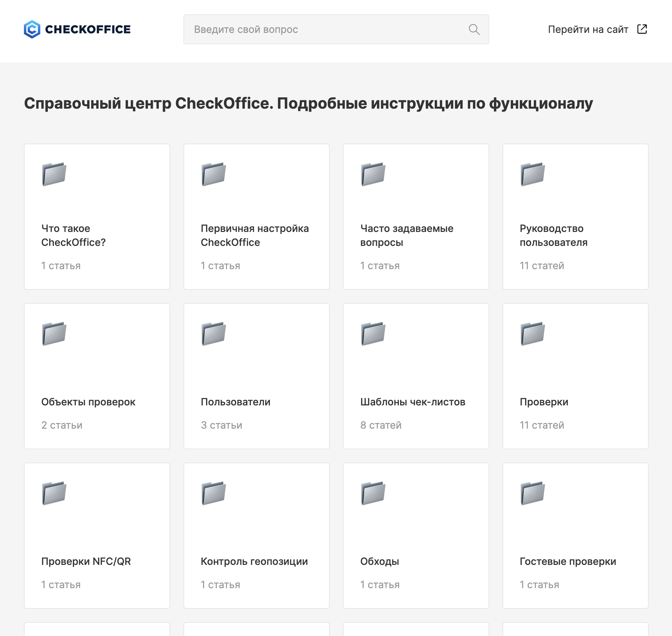The width and height of the screenshot is (672, 636).
Task: Click the external link icon beside 'Перейти на сайт'
Action: click(x=642, y=29)
